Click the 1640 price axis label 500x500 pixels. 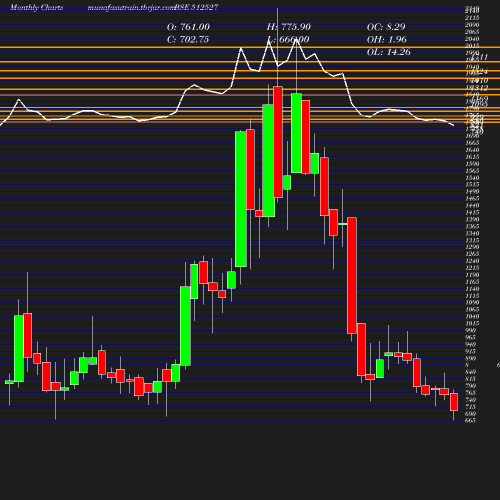pyautogui.click(x=472, y=150)
